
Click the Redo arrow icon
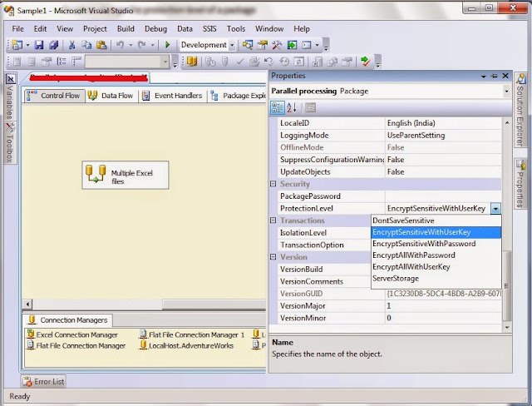click(x=142, y=45)
